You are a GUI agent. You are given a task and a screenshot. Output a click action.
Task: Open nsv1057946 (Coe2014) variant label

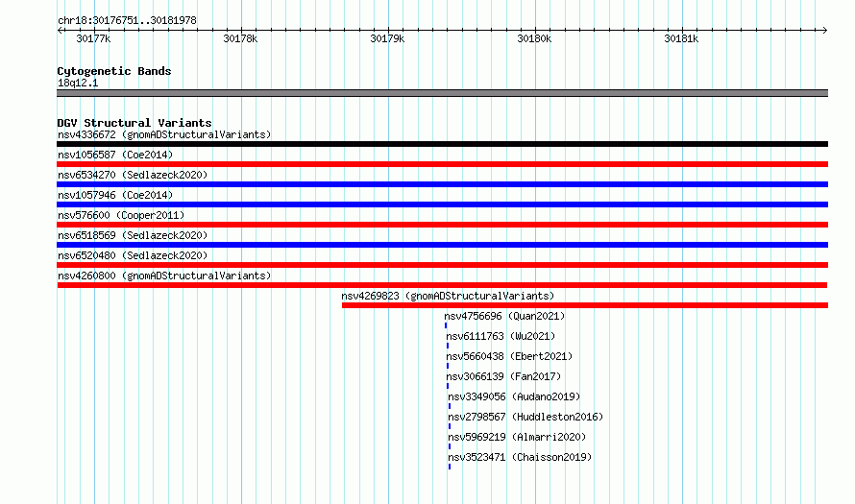point(115,195)
